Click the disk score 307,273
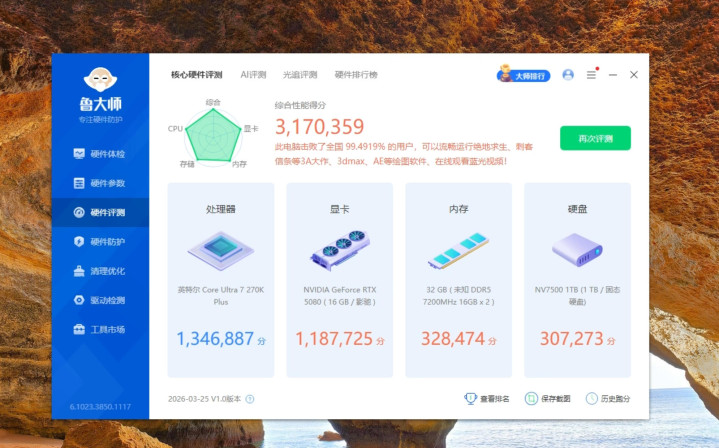 click(572, 339)
